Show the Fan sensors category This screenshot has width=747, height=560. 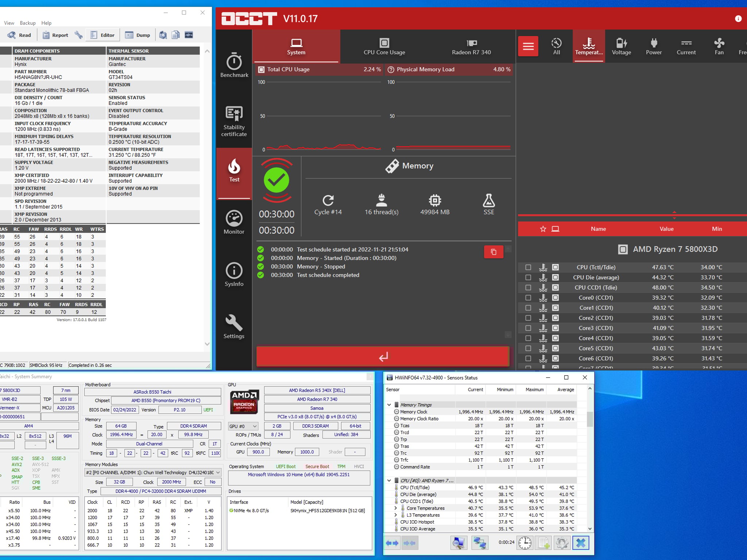click(x=719, y=46)
